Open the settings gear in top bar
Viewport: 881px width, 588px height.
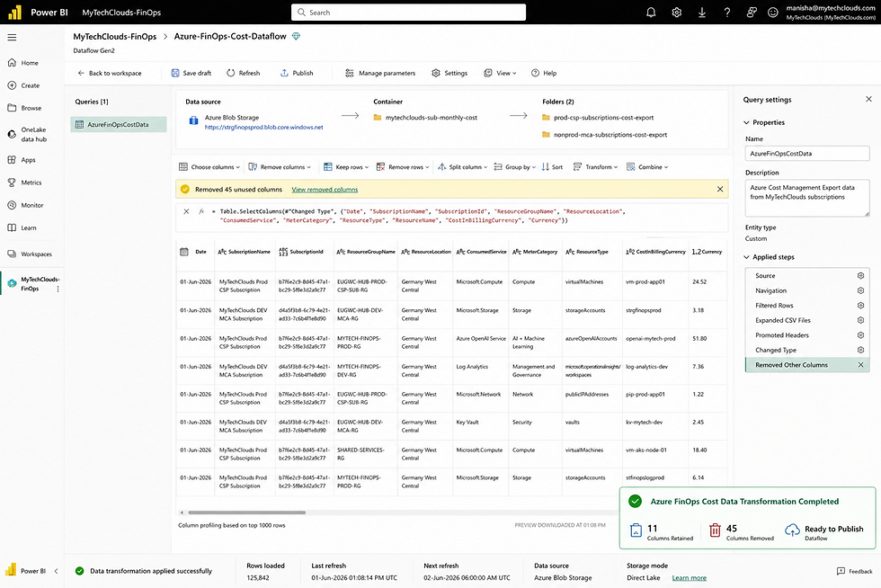pos(676,13)
